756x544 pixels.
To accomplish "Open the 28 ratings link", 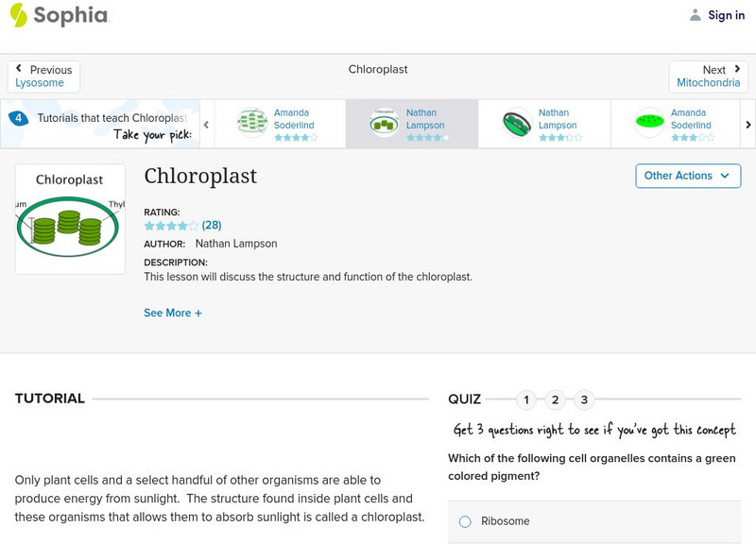I will (213, 226).
